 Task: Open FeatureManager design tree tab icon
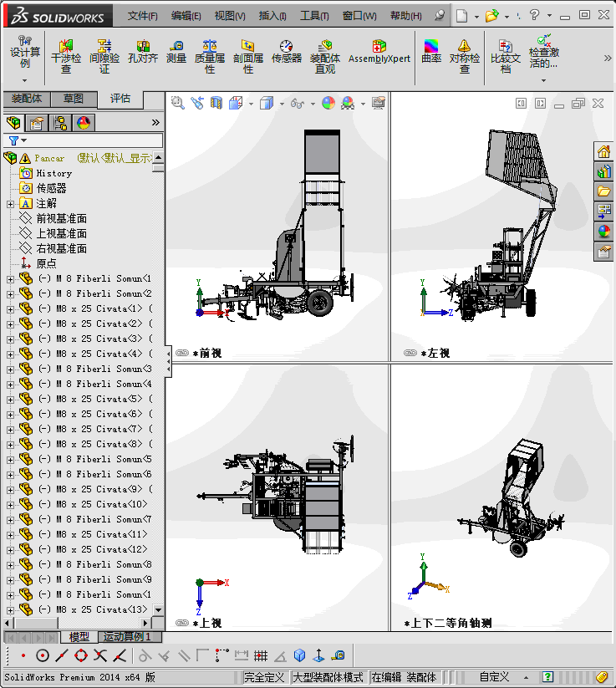pos(13,123)
